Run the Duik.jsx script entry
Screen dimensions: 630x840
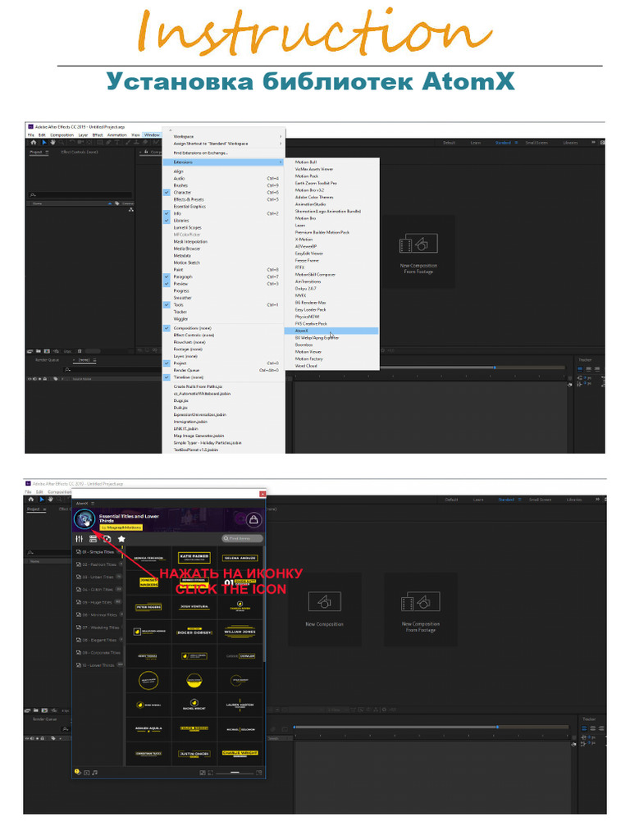224,408
